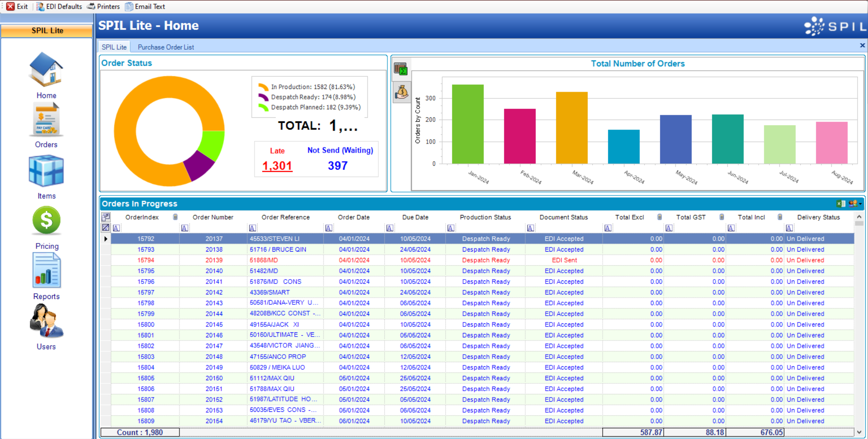
Task: Select the Aug-2024 pink bar
Action: click(x=831, y=143)
